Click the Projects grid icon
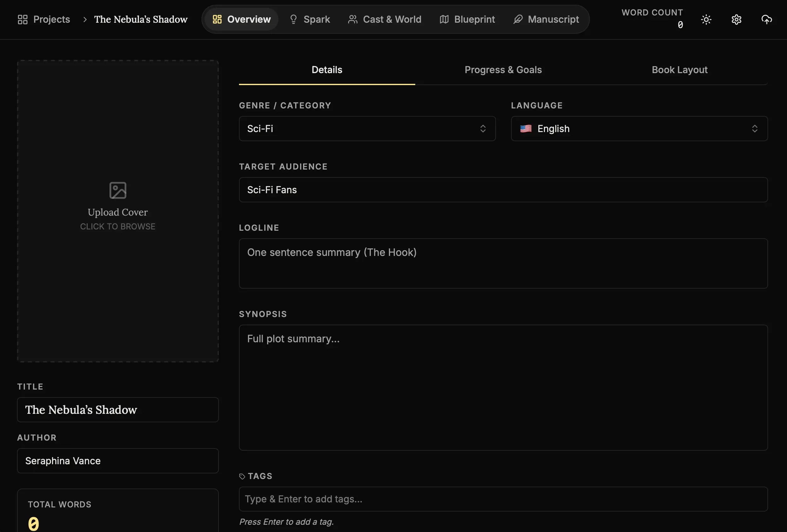 pyautogui.click(x=22, y=19)
